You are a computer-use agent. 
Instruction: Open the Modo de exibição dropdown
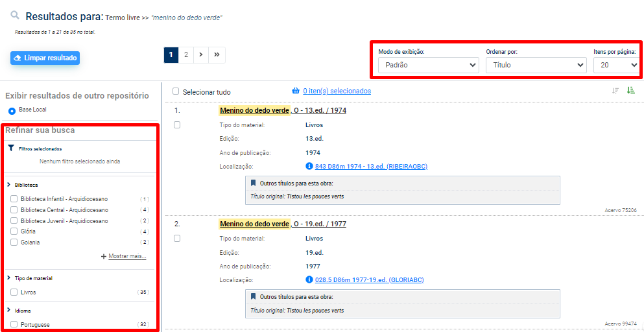click(428, 65)
